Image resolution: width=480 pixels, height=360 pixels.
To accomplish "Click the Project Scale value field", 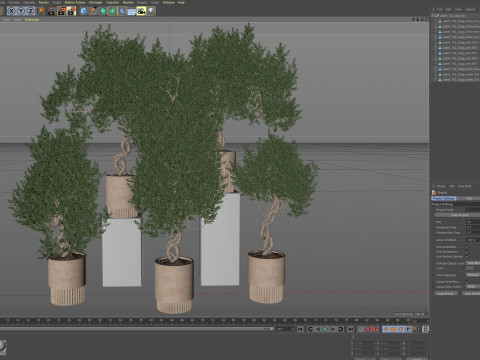I will click(x=473, y=210).
